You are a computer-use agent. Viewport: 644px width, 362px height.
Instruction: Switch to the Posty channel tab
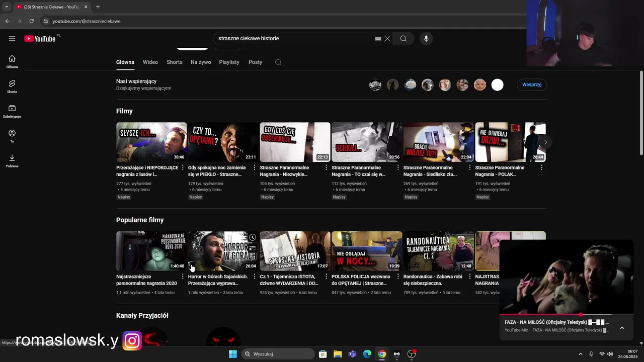pos(256,62)
